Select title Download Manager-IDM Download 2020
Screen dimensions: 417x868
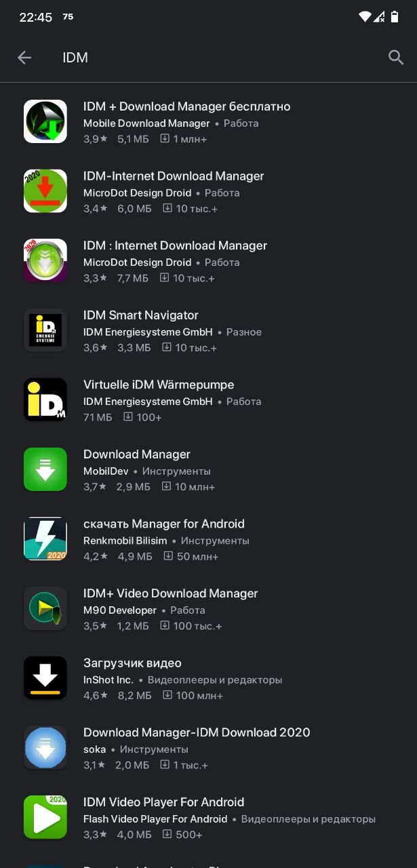(x=197, y=732)
